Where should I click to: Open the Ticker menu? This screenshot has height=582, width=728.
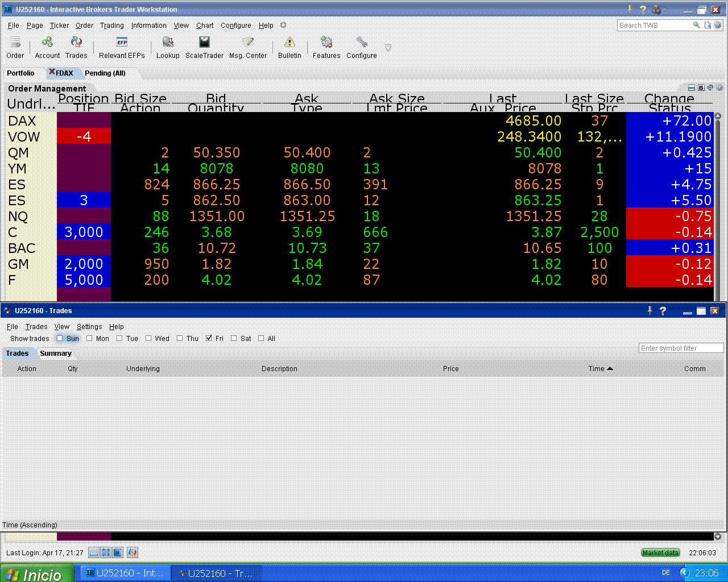point(59,25)
